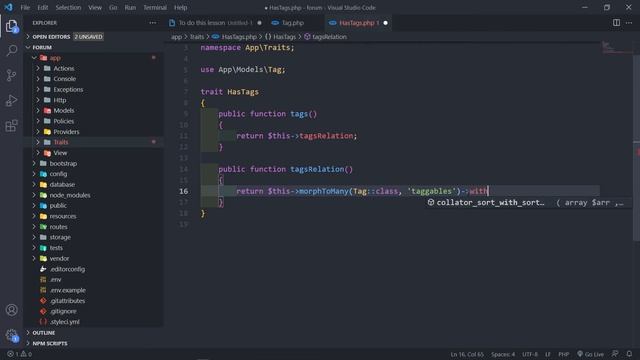Screen dimensions: 640x360
Task: Open the File menu
Action: [25, 7]
